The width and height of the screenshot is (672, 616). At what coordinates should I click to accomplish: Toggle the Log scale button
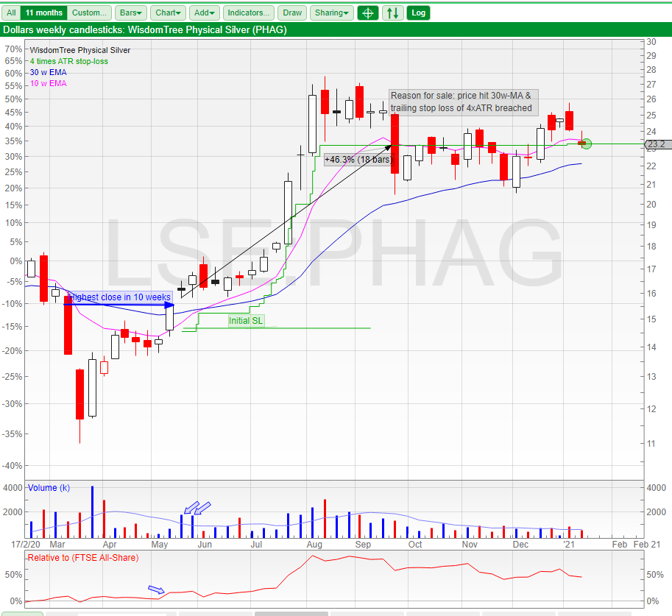(418, 13)
